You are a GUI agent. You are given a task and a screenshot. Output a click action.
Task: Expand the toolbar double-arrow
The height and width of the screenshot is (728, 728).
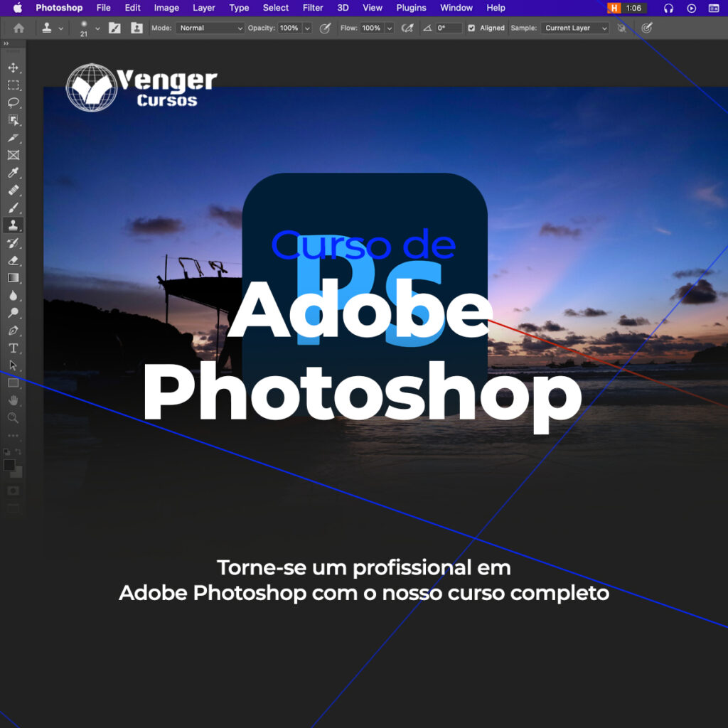(x=6, y=43)
